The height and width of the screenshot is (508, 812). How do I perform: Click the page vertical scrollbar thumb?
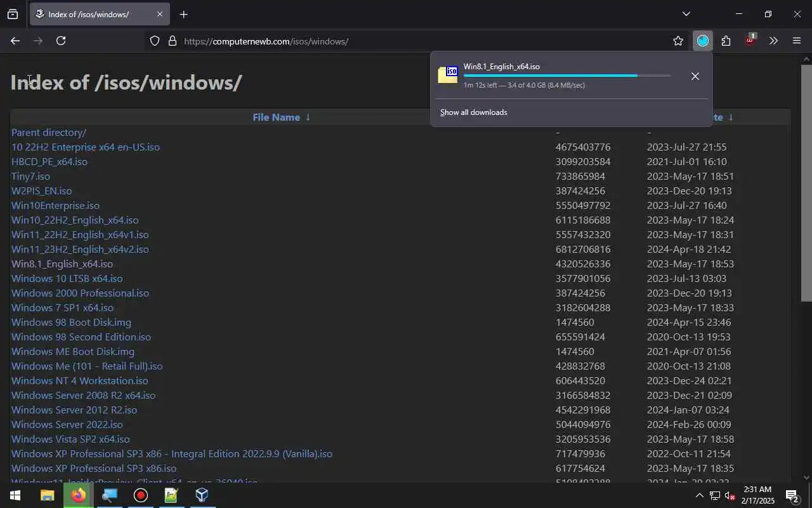[806, 183]
